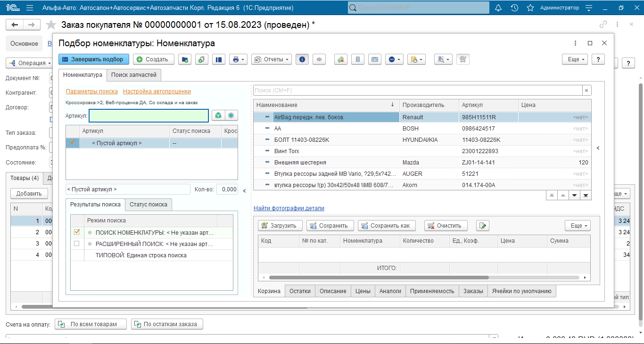
Task: Toggle the eye preview icon in the toolbar
Action: click(319, 59)
